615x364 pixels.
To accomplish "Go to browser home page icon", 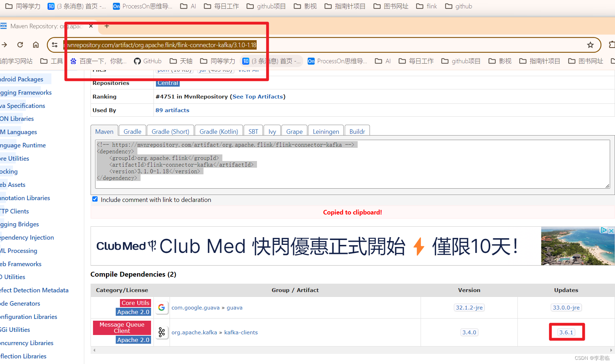I will (x=36, y=45).
